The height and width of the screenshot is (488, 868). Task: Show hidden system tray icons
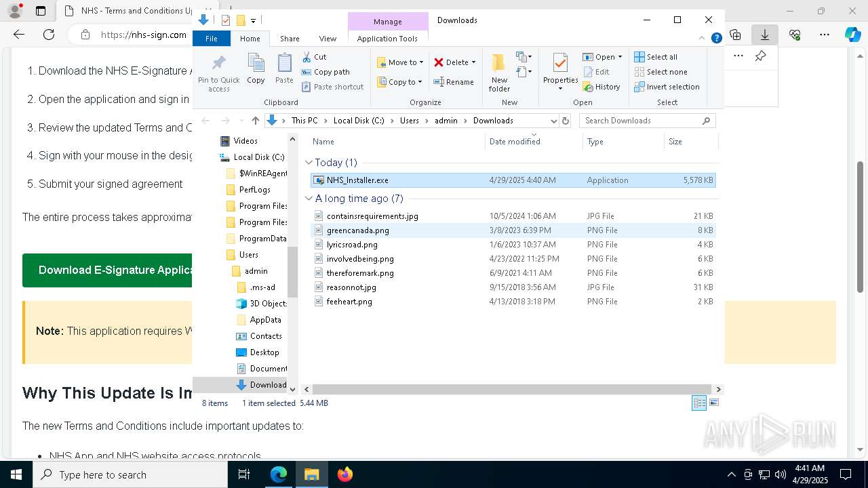click(x=731, y=474)
